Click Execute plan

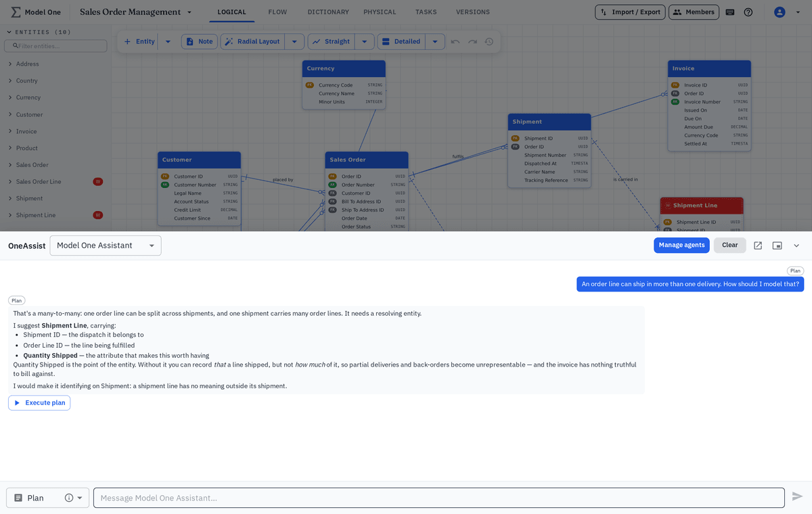tap(39, 403)
